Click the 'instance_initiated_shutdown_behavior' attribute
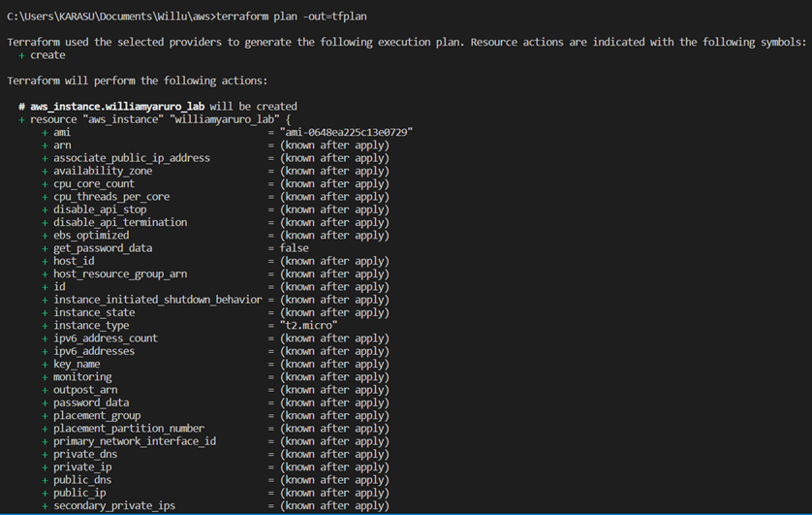The image size is (812, 515). pos(157,300)
